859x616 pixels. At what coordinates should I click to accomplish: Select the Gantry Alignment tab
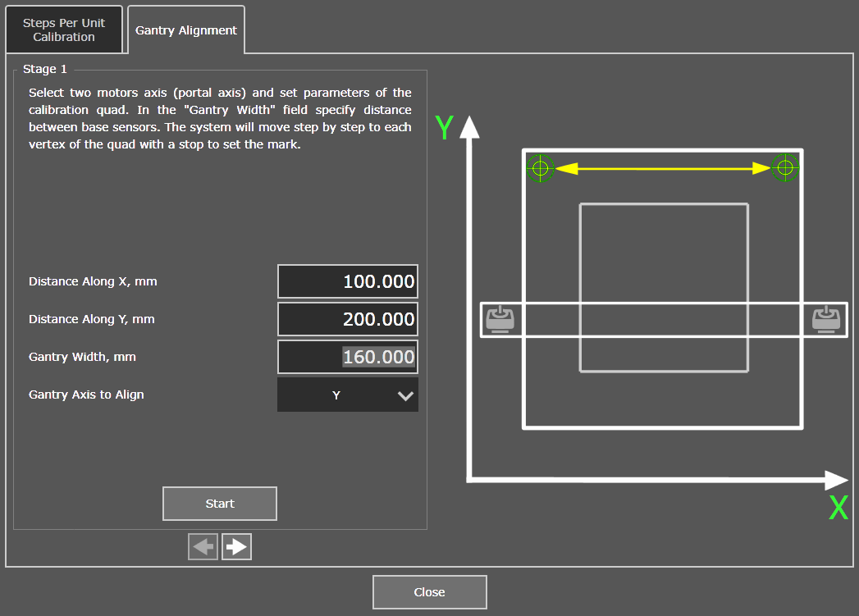186,30
